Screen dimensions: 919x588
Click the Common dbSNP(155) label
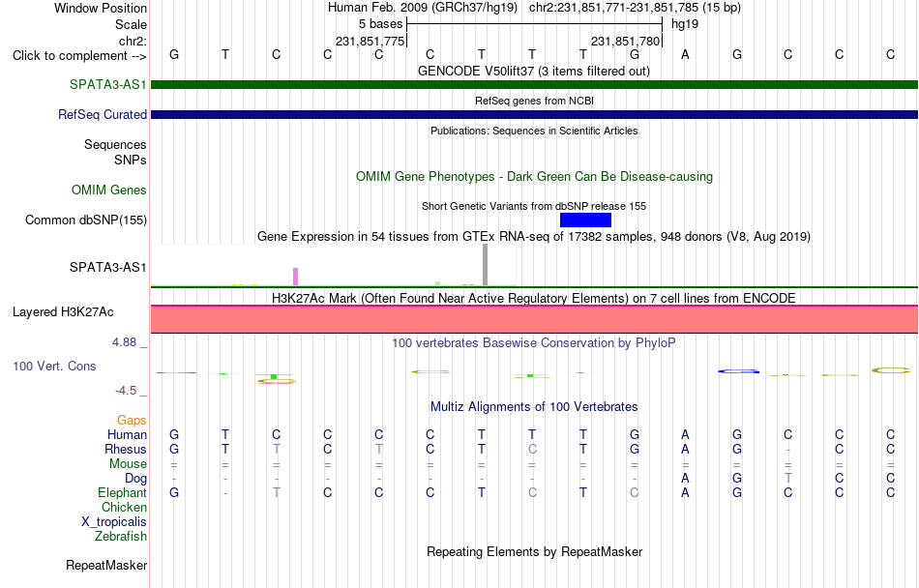[85, 220]
